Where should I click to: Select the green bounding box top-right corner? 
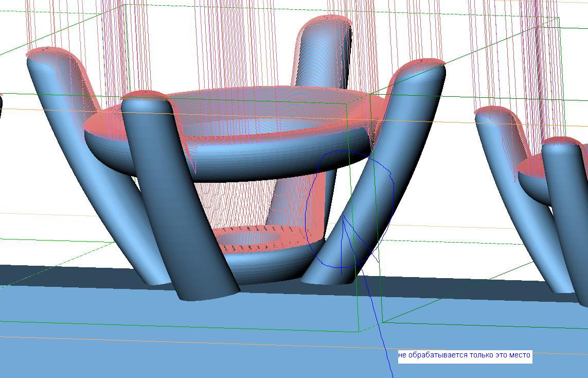(558, 19)
